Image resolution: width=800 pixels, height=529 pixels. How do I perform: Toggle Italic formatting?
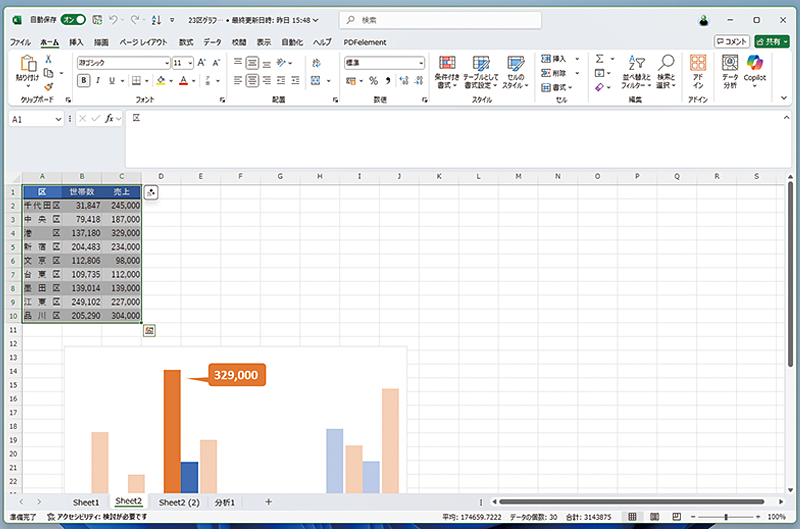click(98, 81)
